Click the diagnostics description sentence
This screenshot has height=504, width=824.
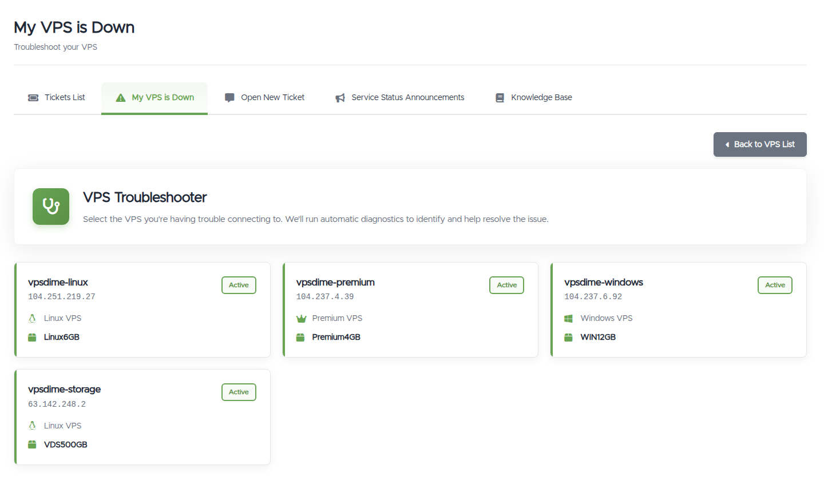click(316, 219)
